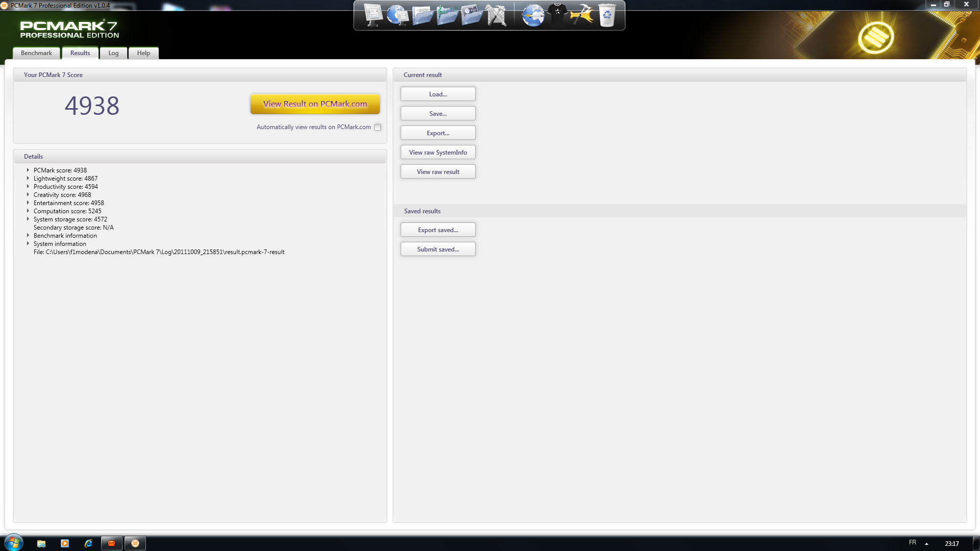Open Windows Media Player from taskbar
The width and height of the screenshot is (980, 551).
65,543
